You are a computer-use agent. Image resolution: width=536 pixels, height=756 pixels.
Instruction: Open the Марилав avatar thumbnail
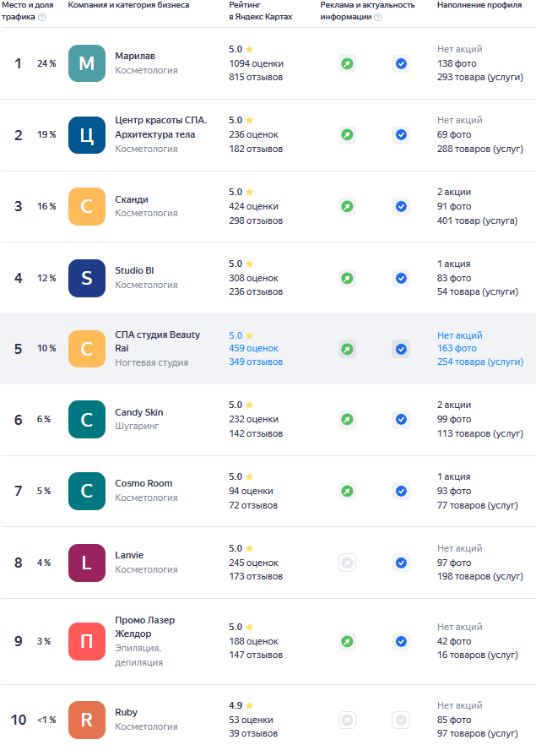point(87,63)
